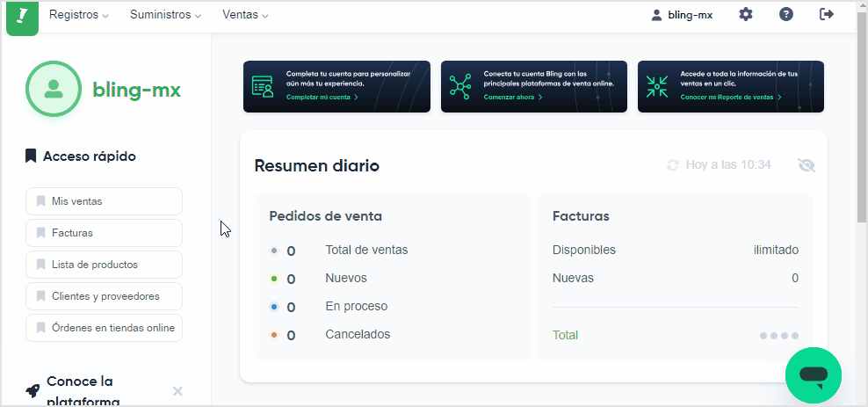Screen dimensions: 868x407
Task: Open Facturas quick access shortcut
Action: (104, 233)
